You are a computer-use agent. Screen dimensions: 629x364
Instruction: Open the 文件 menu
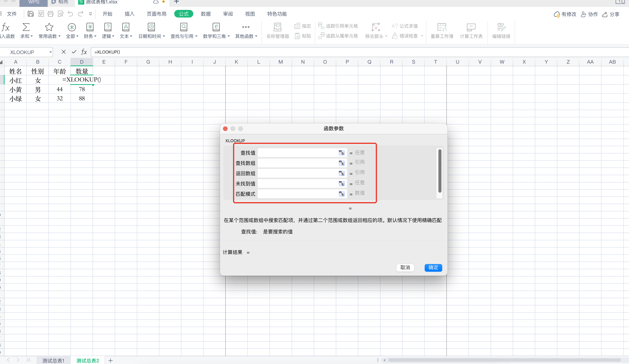pos(12,14)
